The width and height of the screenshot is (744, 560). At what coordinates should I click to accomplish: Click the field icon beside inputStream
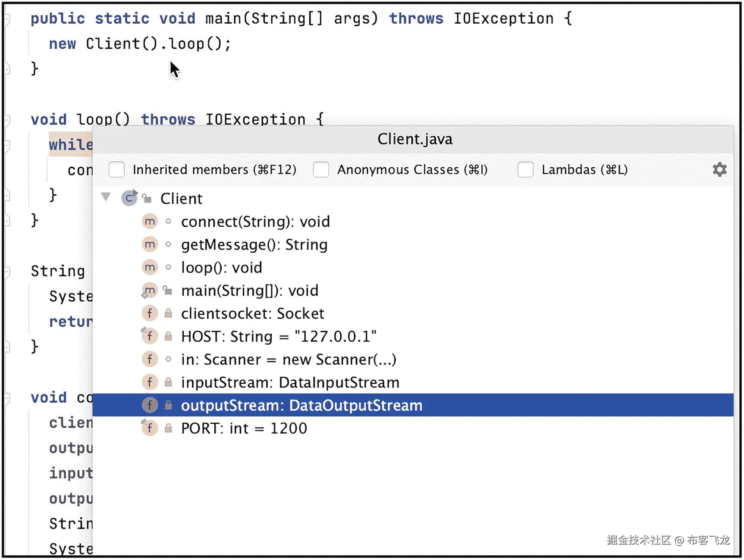[150, 382]
